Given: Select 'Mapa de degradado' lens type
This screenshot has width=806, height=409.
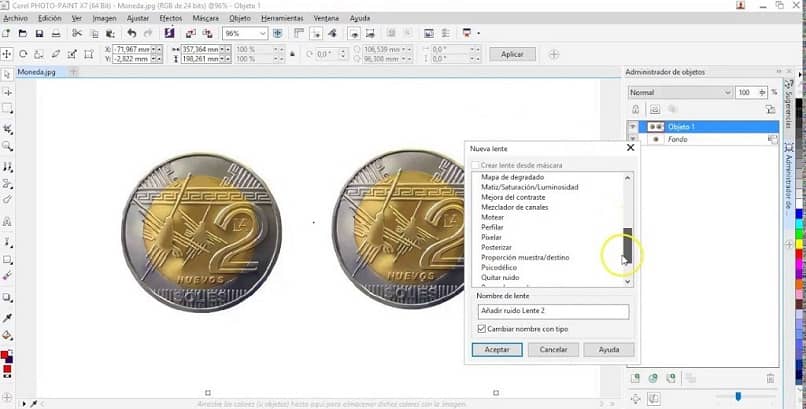Looking at the screenshot, I should click(x=512, y=177).
